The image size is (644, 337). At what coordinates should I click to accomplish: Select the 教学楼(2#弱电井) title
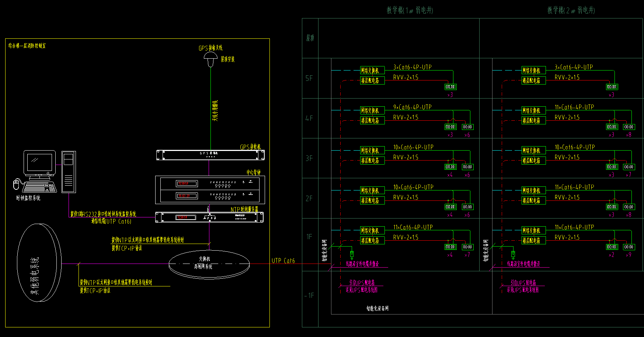point(571,10)
